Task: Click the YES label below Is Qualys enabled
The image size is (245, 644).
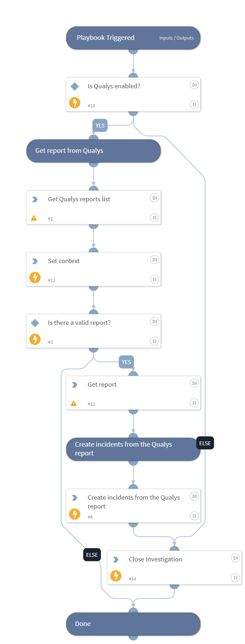Action: (100, 126)
